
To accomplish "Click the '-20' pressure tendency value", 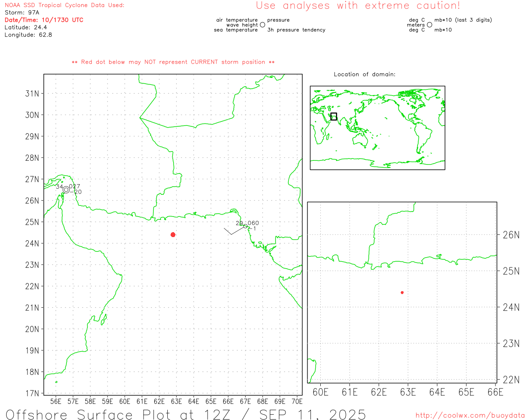I will pyautogui.click(x=76, y=192).
